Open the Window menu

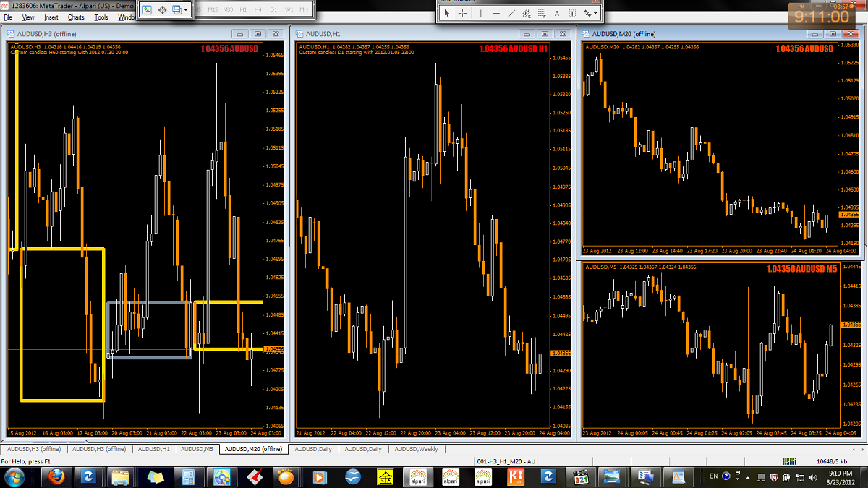(x=126, y=17)
